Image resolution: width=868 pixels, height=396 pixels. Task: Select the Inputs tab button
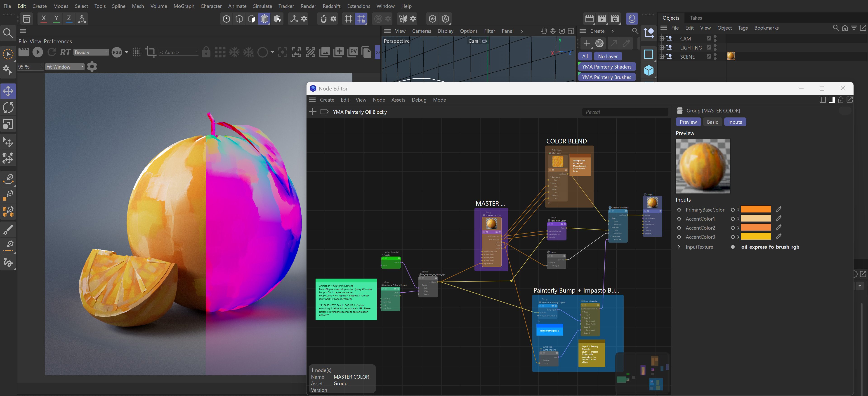735,122
